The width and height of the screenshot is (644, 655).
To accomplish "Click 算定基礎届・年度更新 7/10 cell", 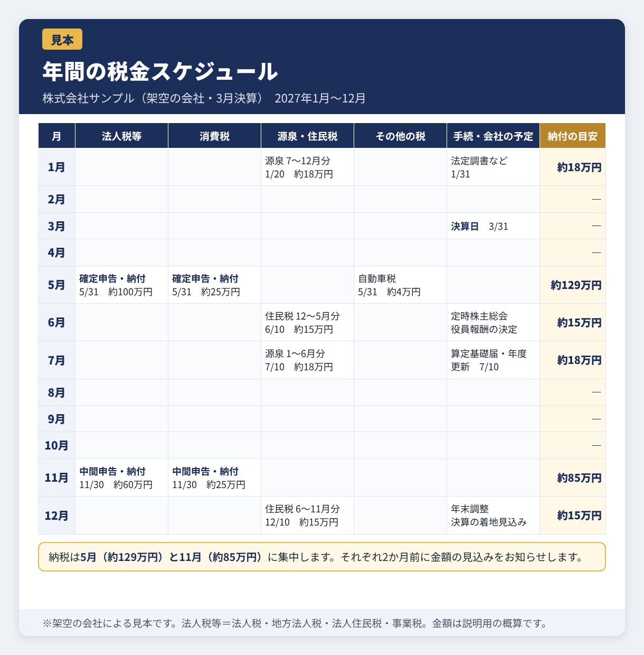I will coord(493,360).
